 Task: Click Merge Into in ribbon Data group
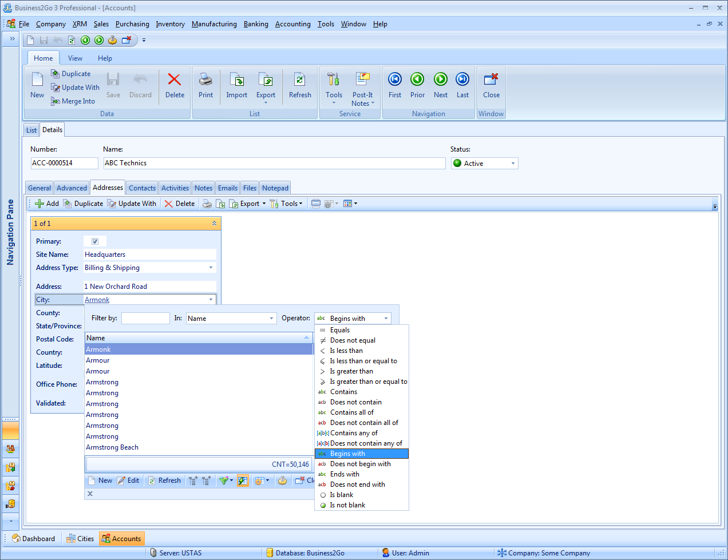pos(73,101)
